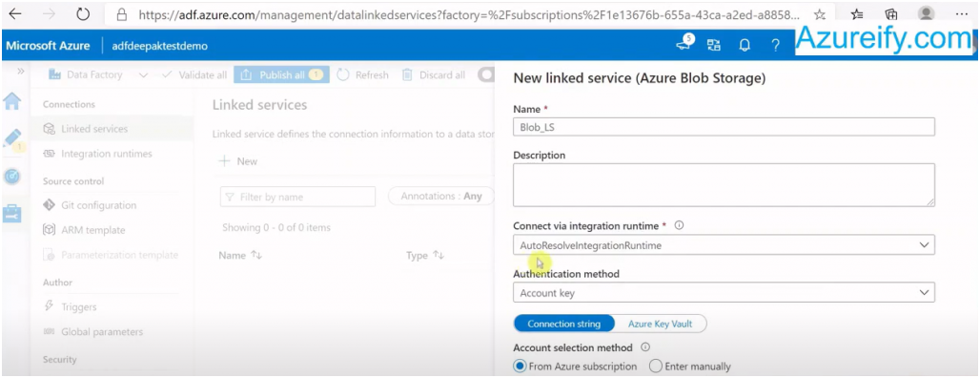The image size is (980, 378).
Task: Expand the left navigation with double chevron
Action: coord(21,72)
